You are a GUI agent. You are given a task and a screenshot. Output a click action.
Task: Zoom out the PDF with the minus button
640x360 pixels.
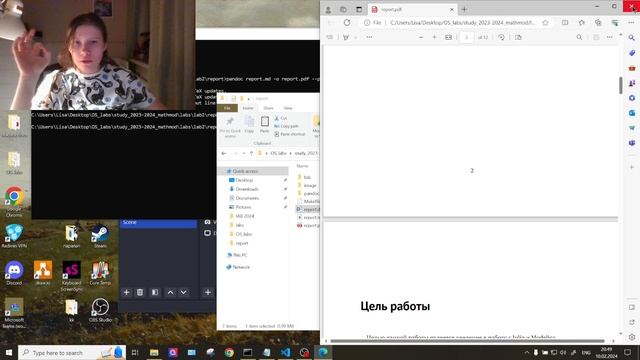pos(421,37)
